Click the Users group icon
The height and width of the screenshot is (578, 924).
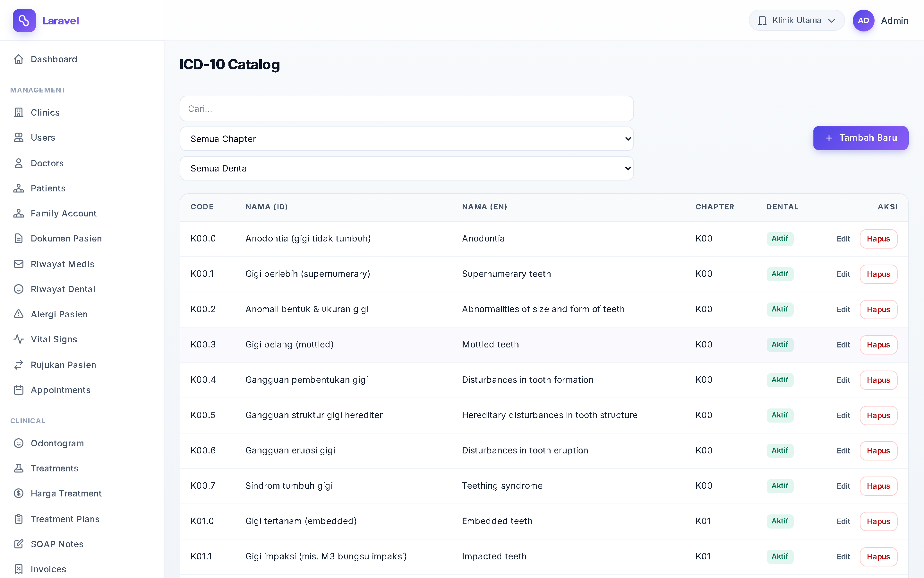pos(18,138)
